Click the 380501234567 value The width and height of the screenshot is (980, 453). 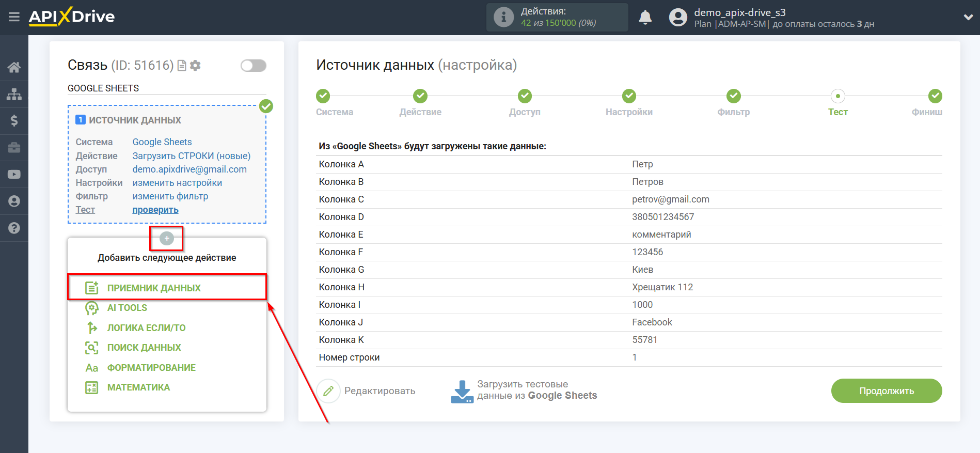[x=663, y=217]
